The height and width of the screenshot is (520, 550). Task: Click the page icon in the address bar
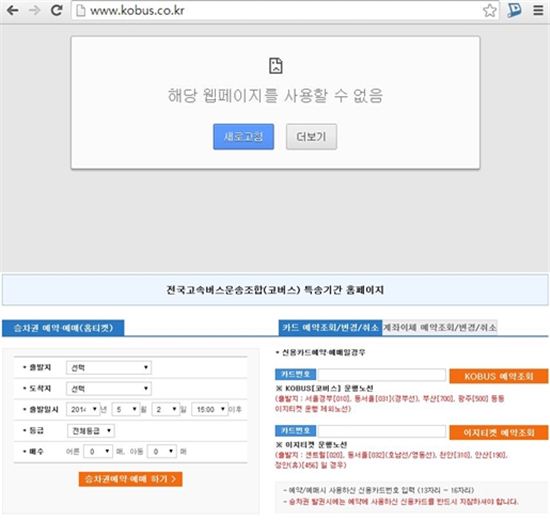click(x=81, y=11)
